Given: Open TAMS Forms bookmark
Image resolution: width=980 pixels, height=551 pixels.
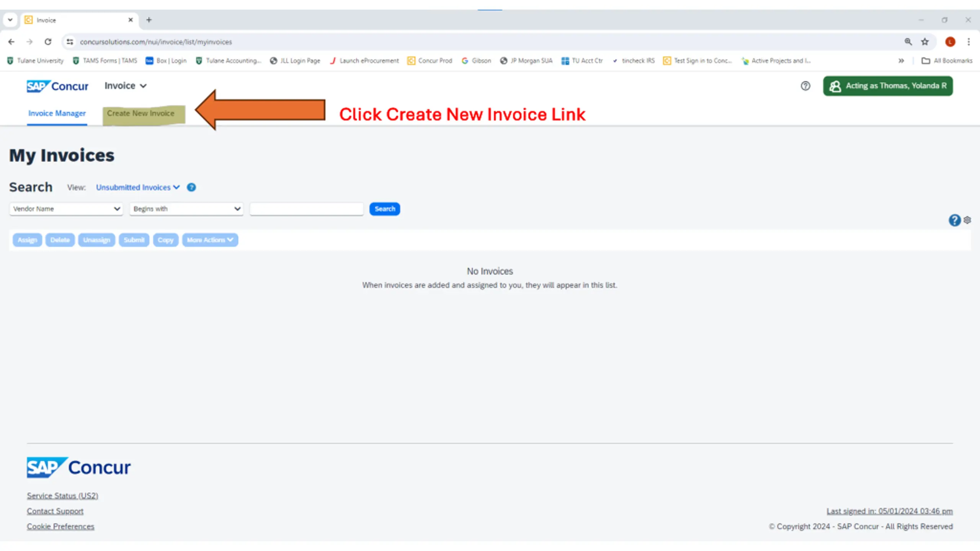Looking at the screenshot, I should pyautogui.click(x=105, y=60).
